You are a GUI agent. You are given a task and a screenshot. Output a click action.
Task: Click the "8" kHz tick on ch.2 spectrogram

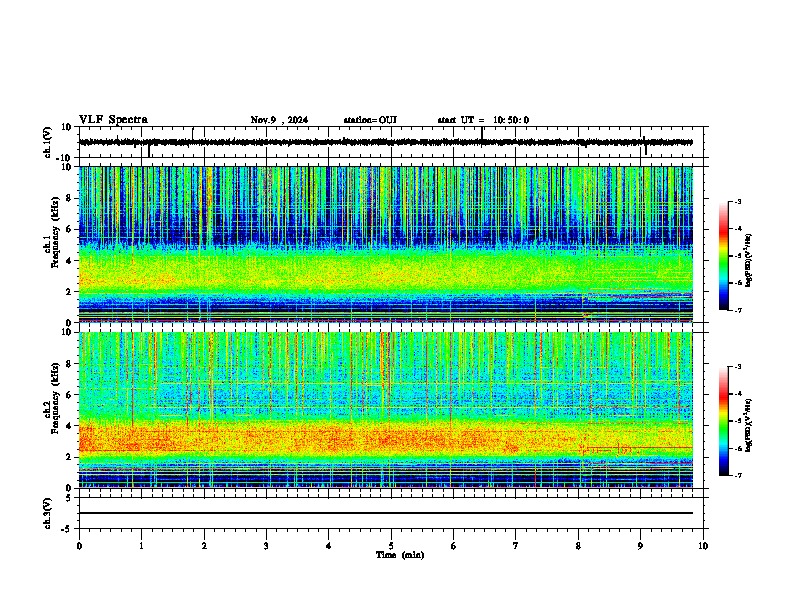[69, 363]
